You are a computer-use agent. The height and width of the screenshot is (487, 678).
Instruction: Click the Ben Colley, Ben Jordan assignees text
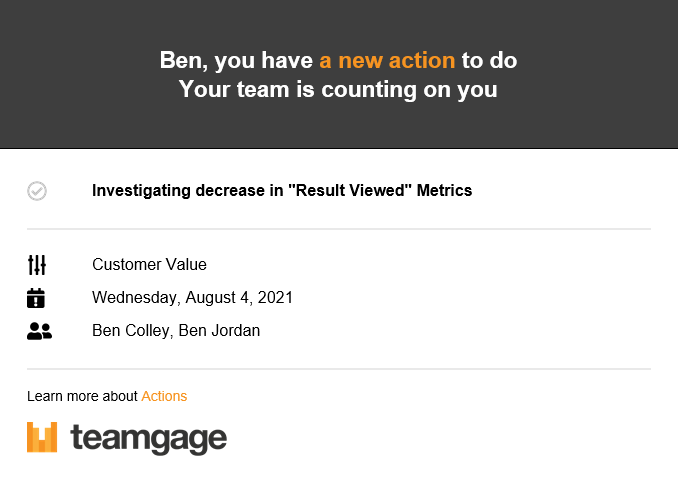176,330
